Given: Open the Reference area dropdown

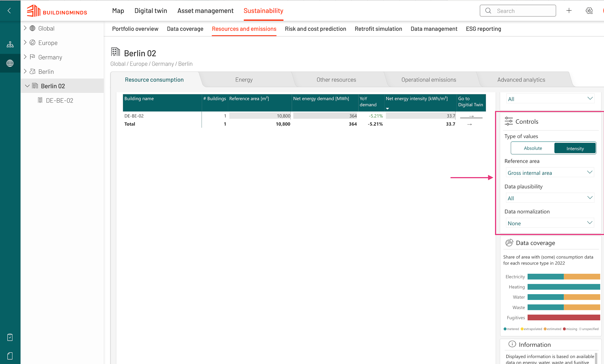Looking at the screenshot, I should (x=550, y=173).
